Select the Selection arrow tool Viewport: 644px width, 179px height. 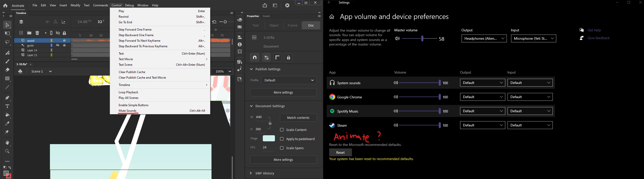tap(7, 25)
